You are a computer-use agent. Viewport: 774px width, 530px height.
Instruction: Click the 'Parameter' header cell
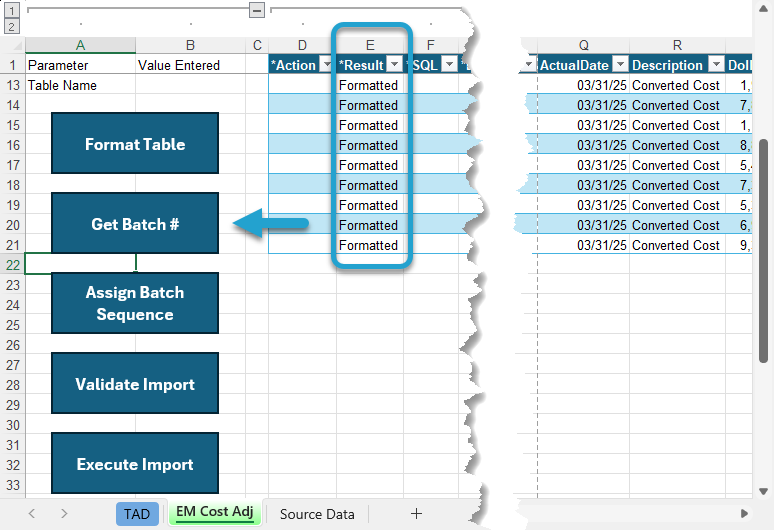pyautogui.click(x=80, y=65)
